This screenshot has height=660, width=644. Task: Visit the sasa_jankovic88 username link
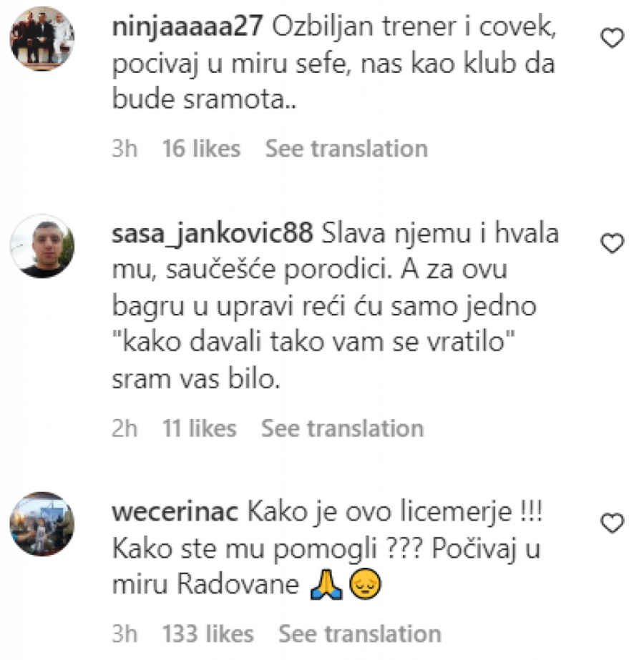click(x=213, y=234)
